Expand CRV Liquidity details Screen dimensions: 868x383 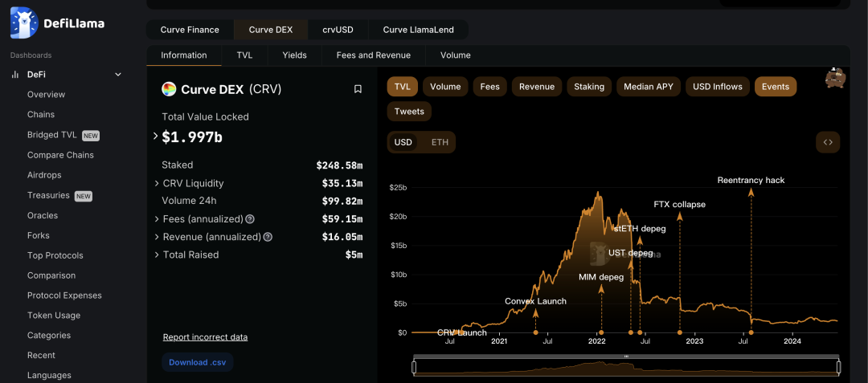coord(157,184)
